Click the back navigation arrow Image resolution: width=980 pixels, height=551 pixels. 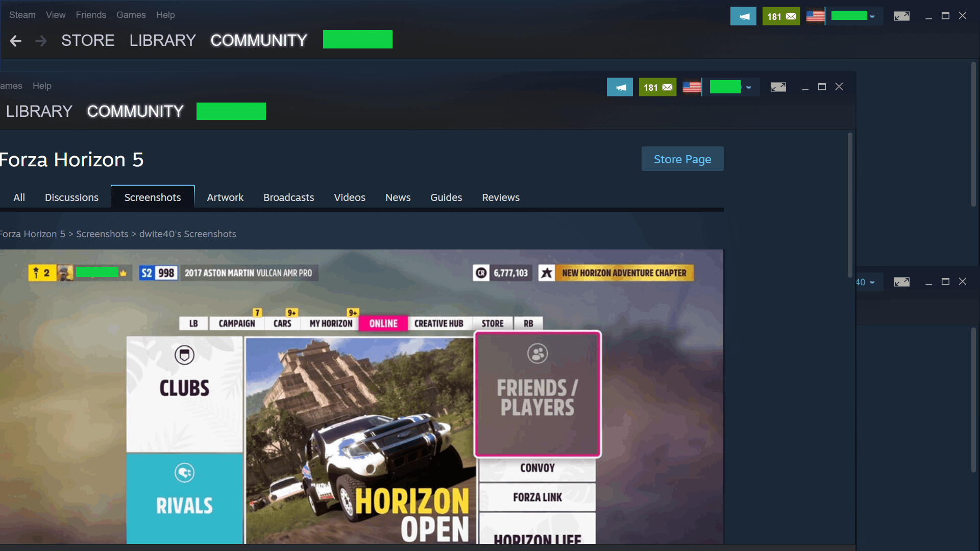pyautogui.click(x=15, y=40)
